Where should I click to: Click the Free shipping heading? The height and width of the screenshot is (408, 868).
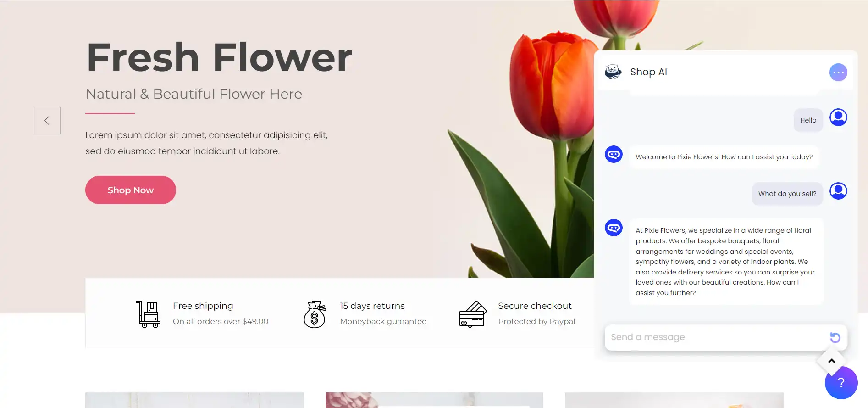203,306
